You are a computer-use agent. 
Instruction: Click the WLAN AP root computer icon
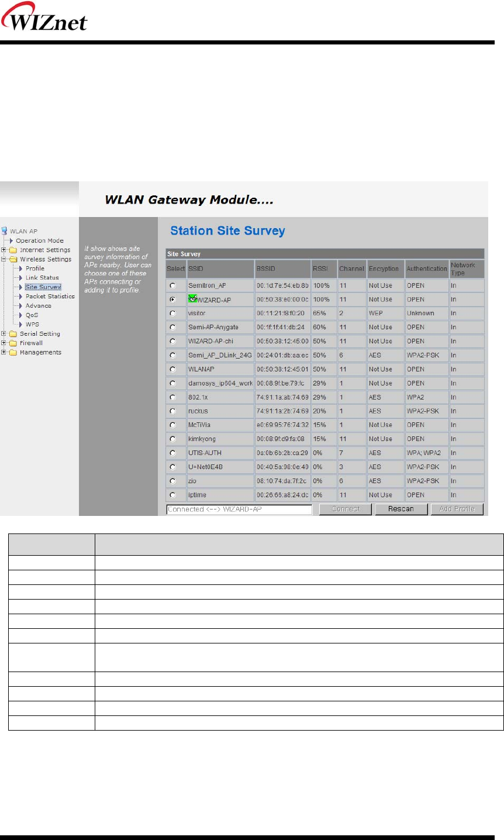[x=5, y=231]
